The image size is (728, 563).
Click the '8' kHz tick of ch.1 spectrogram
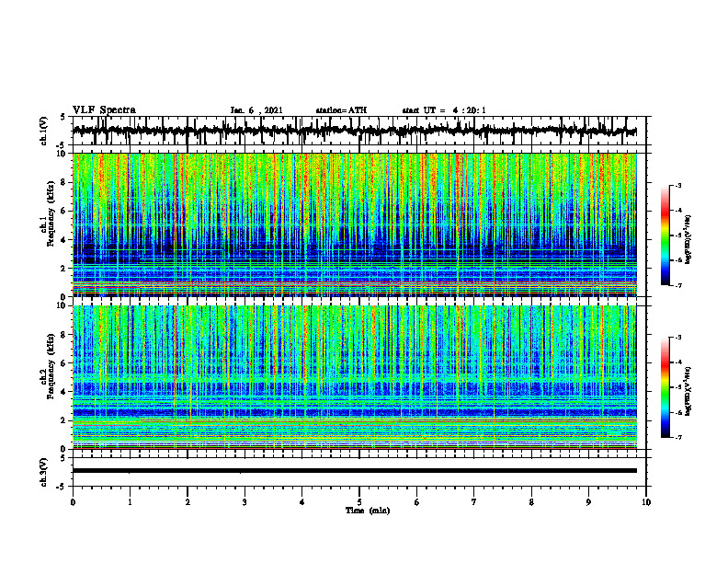tap(64, 182)
